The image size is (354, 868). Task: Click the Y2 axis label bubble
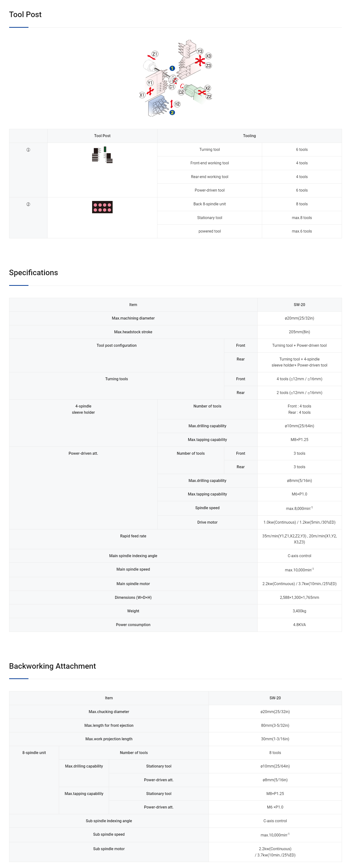[177, 104]
